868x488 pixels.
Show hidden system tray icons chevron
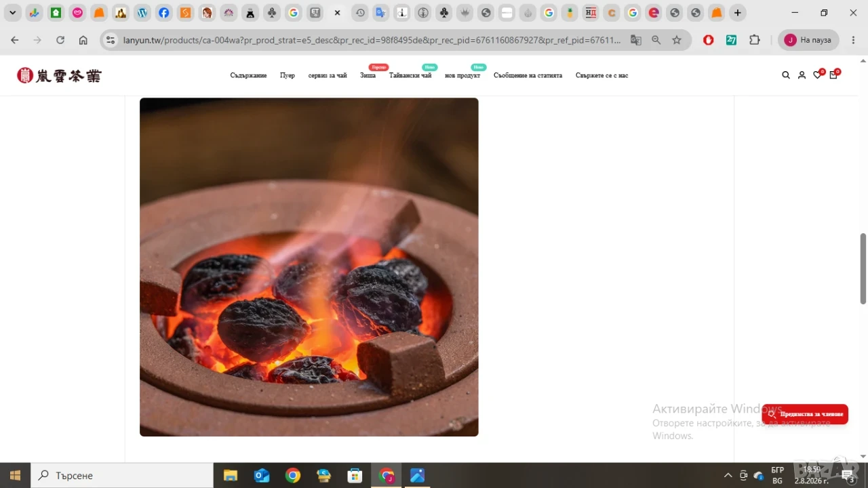tap(728, 475)
